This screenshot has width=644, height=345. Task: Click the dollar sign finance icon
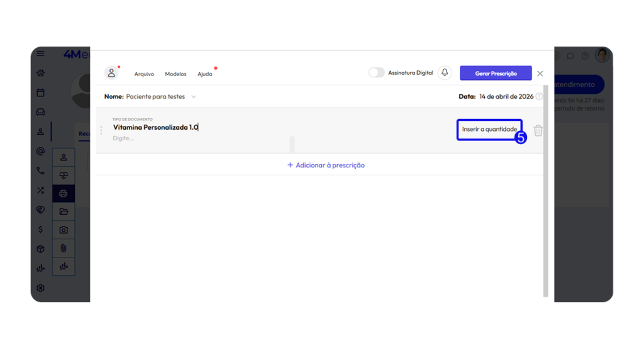41,229
